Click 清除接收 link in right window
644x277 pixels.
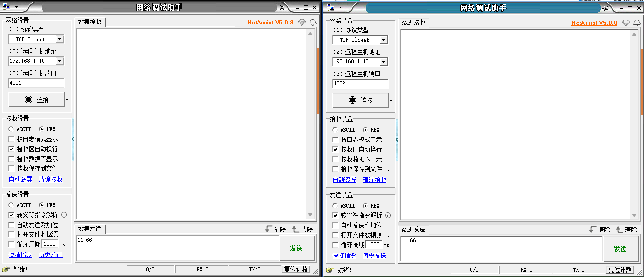pyautogui.click(x=375, y=180)
